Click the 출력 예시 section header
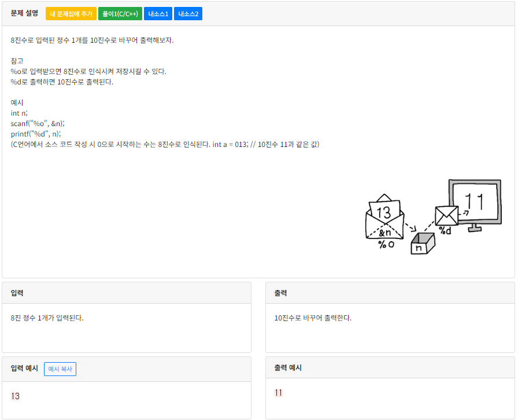The image size is (518, 420). [287, 367]
